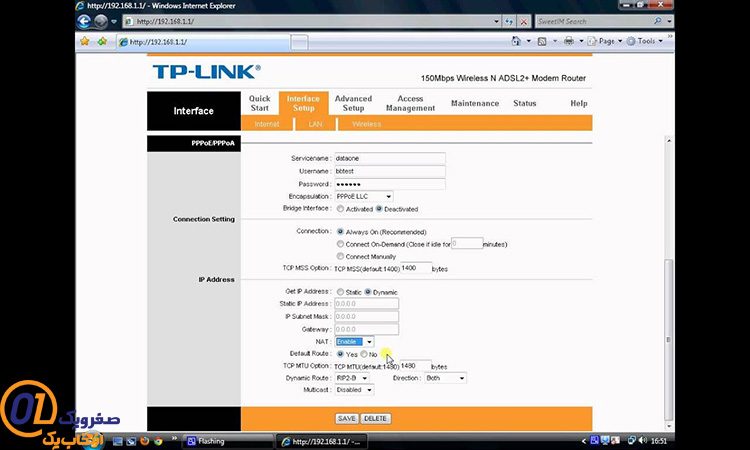The image size is (750, 450).
Task: Open the Page menu
Action: 605,41
